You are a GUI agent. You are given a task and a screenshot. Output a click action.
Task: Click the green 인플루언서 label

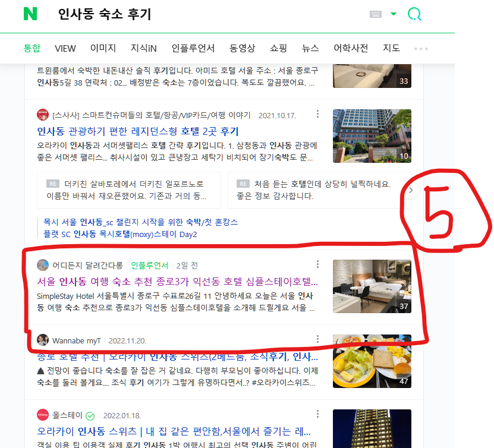150,266
